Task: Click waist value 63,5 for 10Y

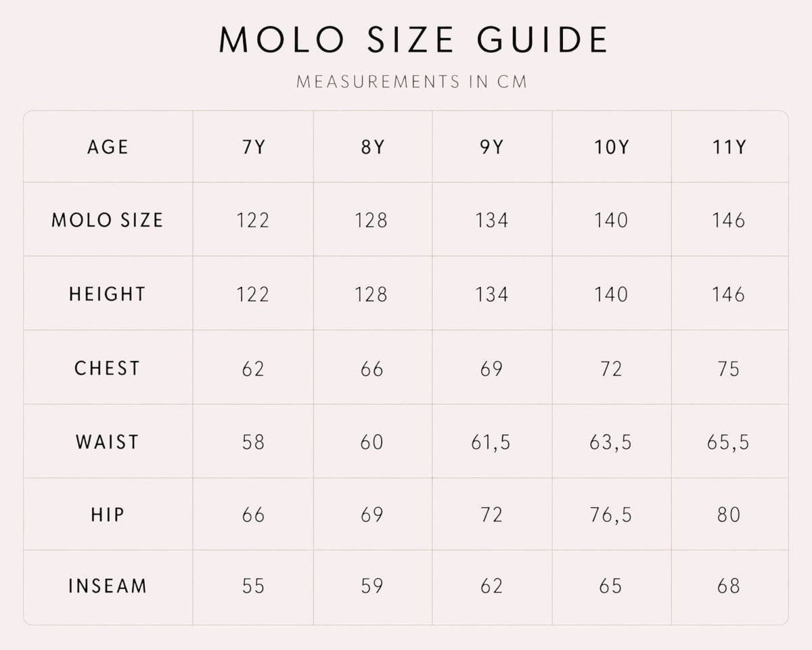Action: point(611,443)
